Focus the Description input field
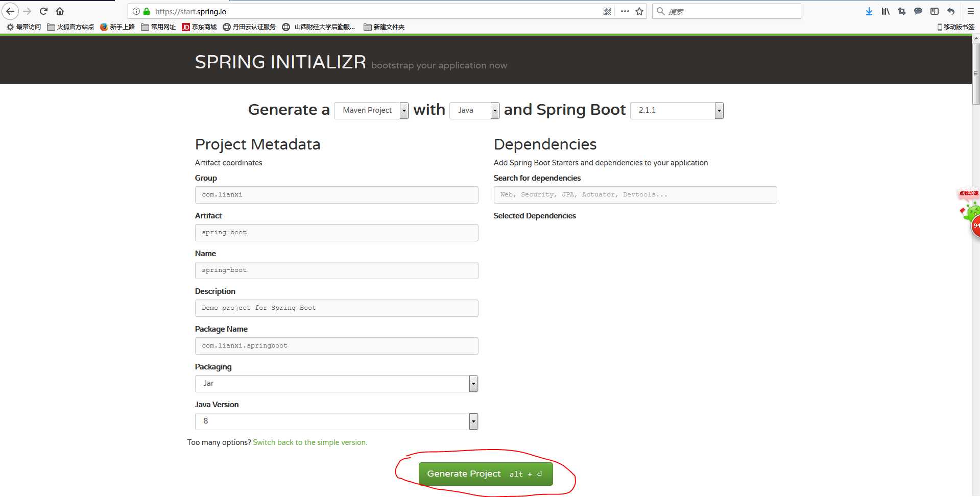Screen dimensions: 980x497 pyautogui.click(x=337, y=308)
